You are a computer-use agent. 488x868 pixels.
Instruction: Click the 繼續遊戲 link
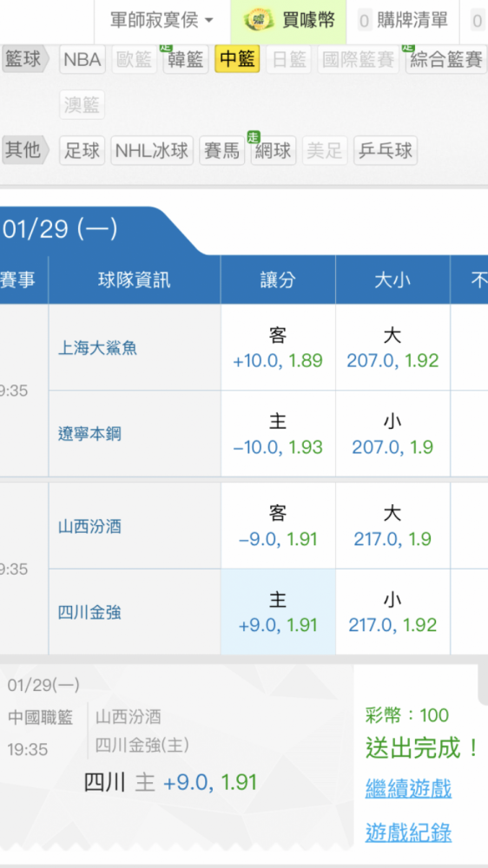click(408, 788)
